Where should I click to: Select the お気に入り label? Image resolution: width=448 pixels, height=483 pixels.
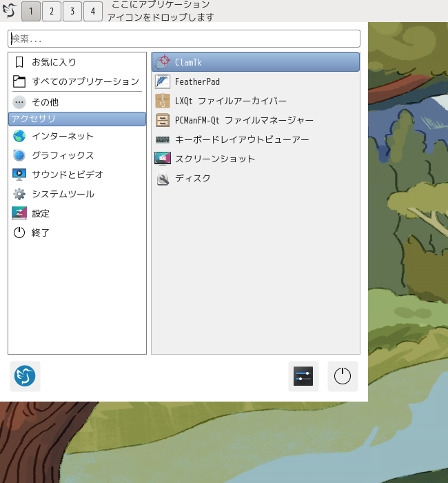tap(54, 62)
